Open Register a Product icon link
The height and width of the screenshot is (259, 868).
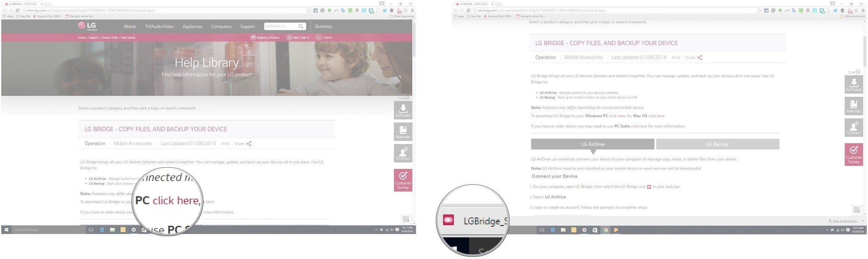tap(265, 38)
